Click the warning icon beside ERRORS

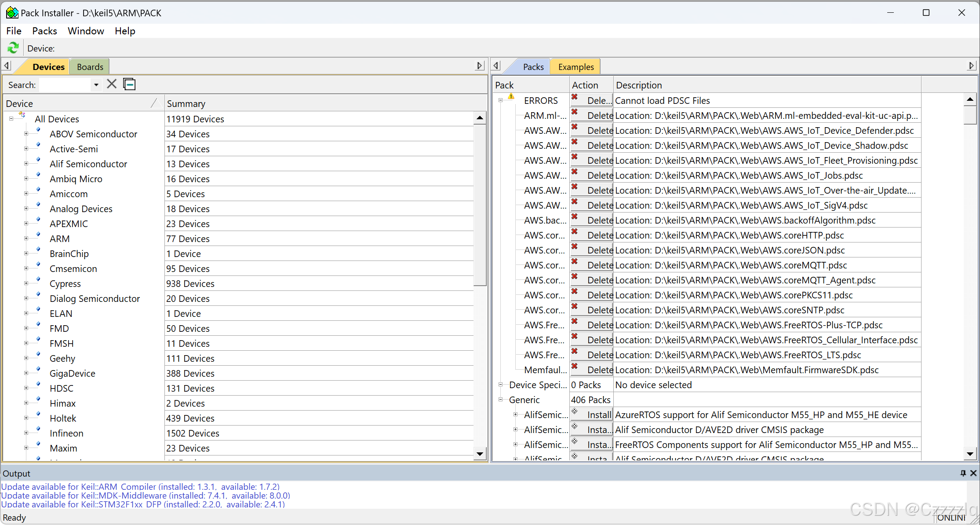tap(511, 97)
